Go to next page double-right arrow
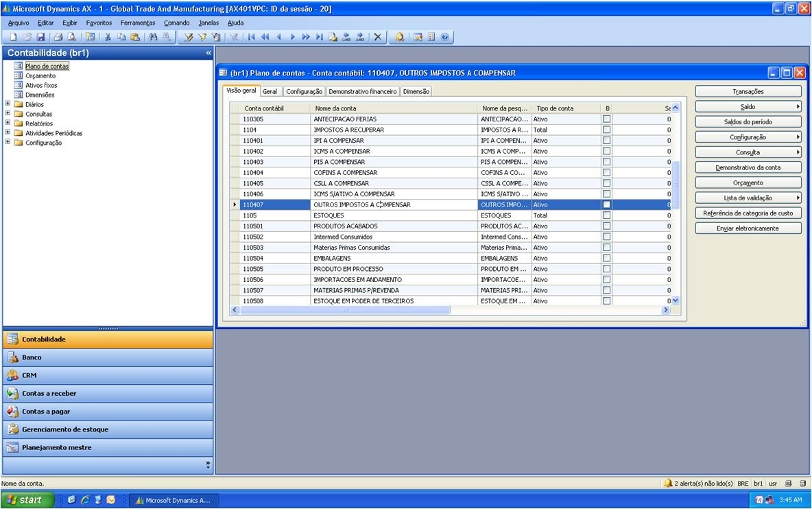Screen dimensions: 812x509 (x=306, y=37)
